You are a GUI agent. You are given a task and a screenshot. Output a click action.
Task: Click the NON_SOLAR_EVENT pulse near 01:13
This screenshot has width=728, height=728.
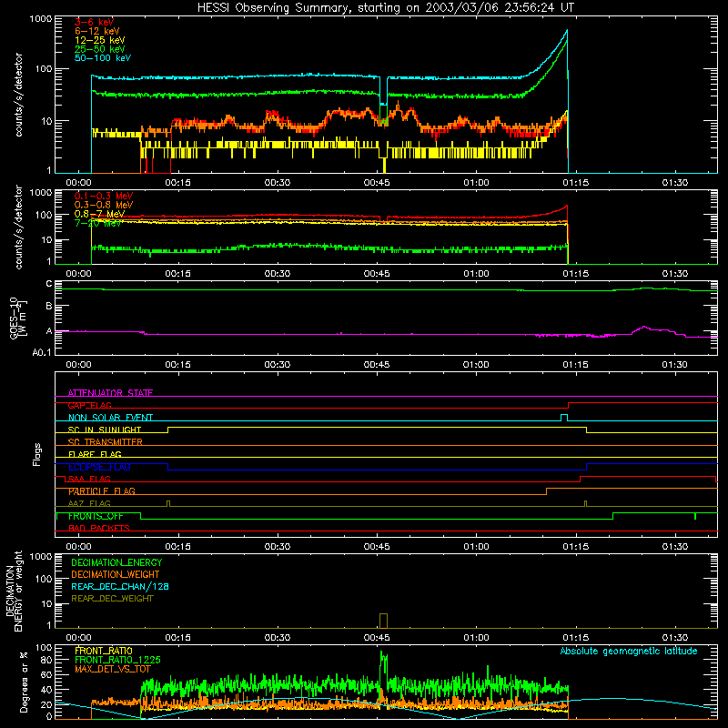pyautogui.click(x=564, y=418)
